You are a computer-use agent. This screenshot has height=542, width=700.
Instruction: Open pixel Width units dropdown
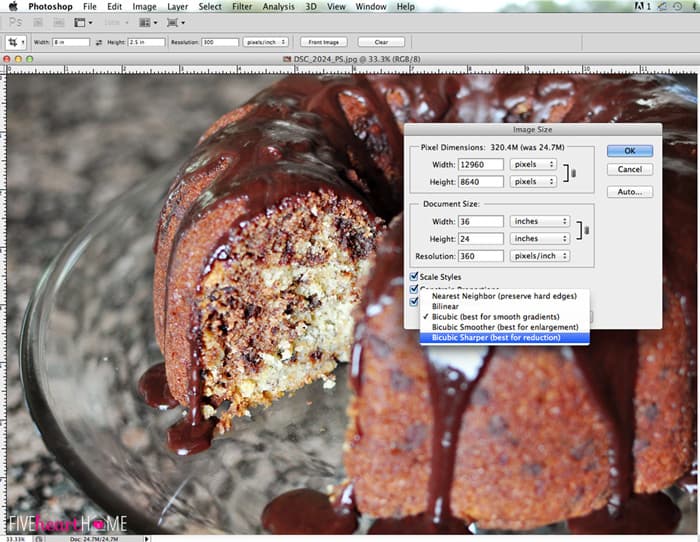533,164
